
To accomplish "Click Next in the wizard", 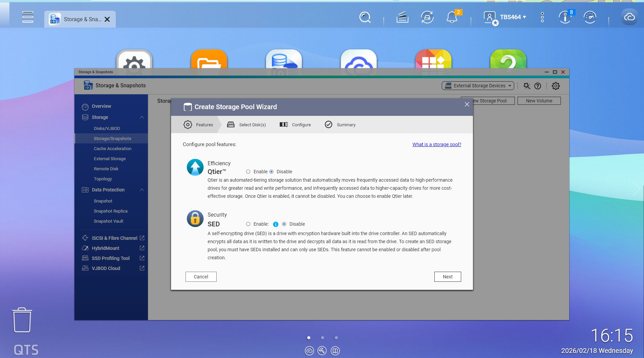I will pos(447,277).
